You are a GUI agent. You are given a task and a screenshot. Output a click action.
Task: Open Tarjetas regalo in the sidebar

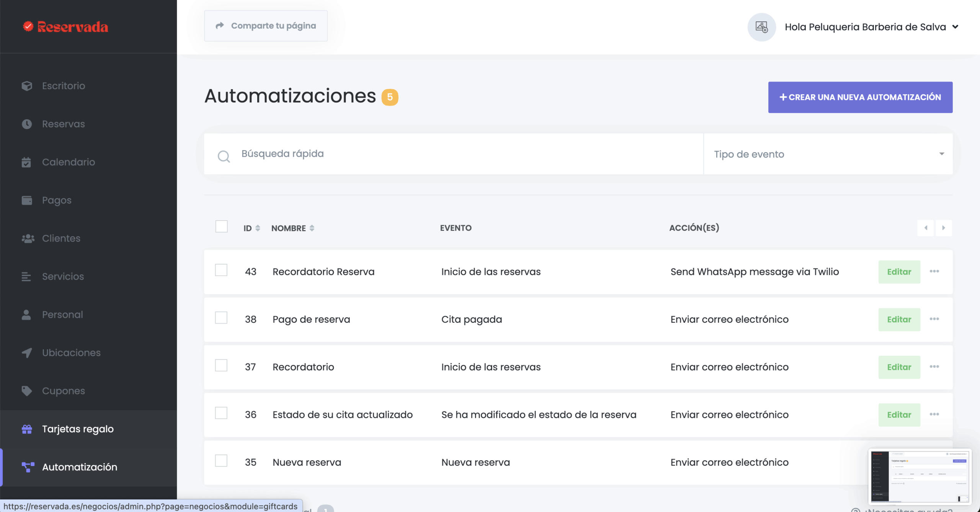pos(78,429)
